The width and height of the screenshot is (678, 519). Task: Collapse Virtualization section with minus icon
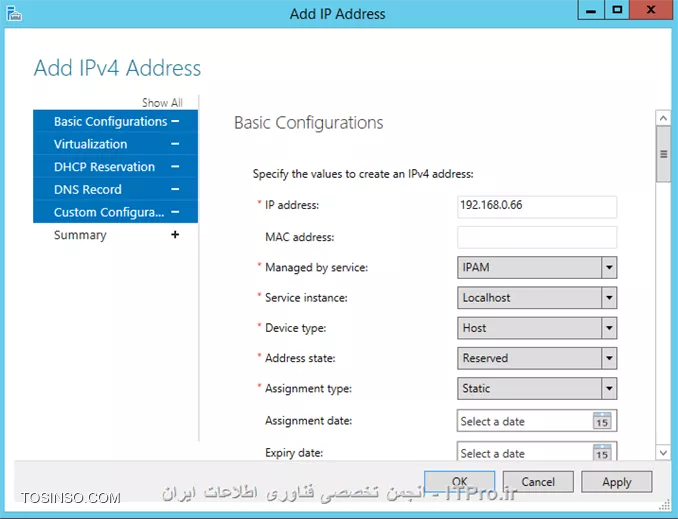[x=175, y=144]
